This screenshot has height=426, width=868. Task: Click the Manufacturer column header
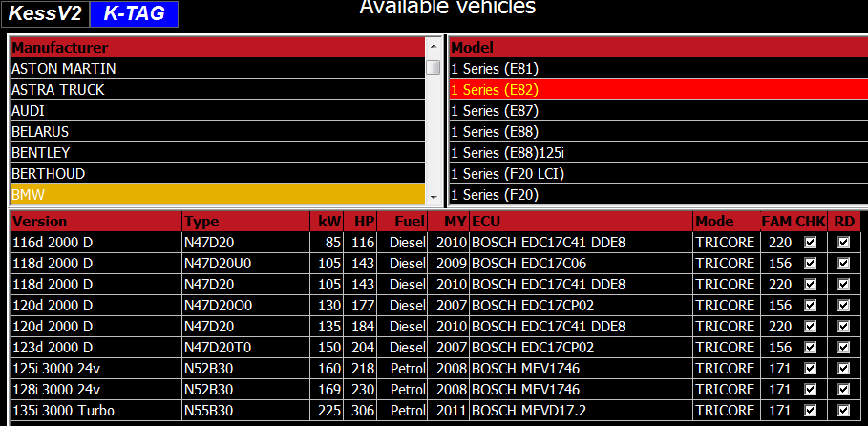tap(218, 48)
